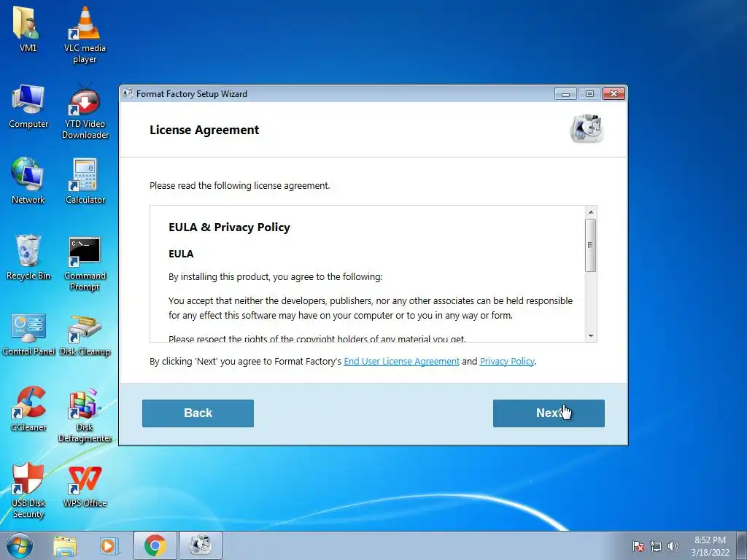747x560 pixels.
Task: Click the 'EULA & Privacy Policy' heading
Action: pyautogui.click(x=229, y=227)
